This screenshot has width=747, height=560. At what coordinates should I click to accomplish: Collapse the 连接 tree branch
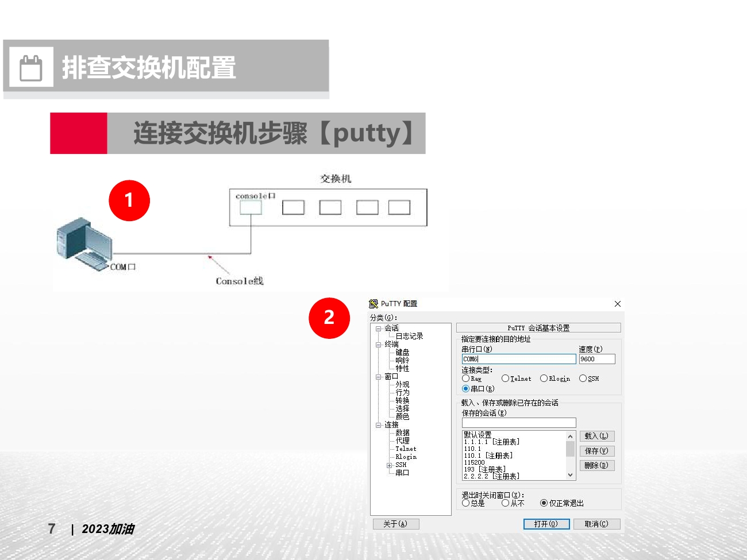378,424
